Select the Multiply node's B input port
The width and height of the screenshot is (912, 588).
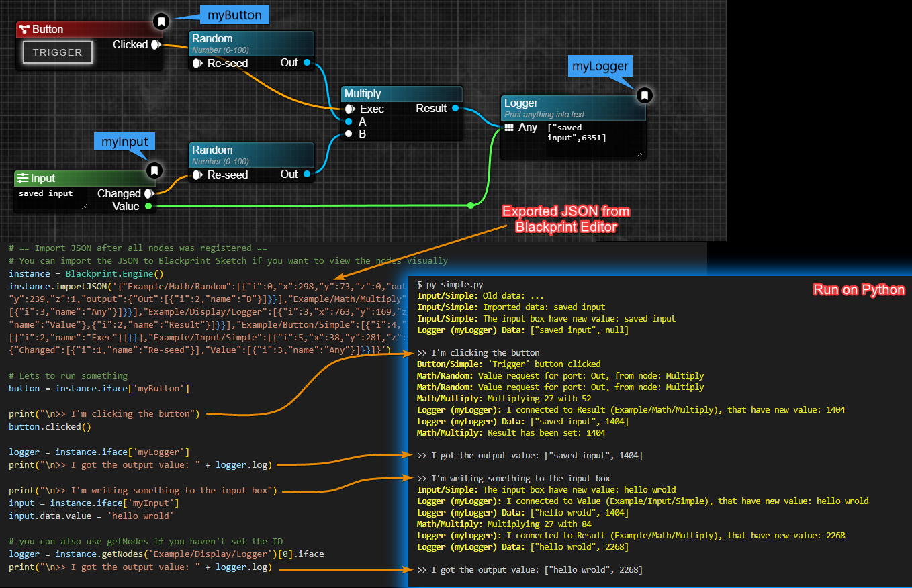click(349, 134)
